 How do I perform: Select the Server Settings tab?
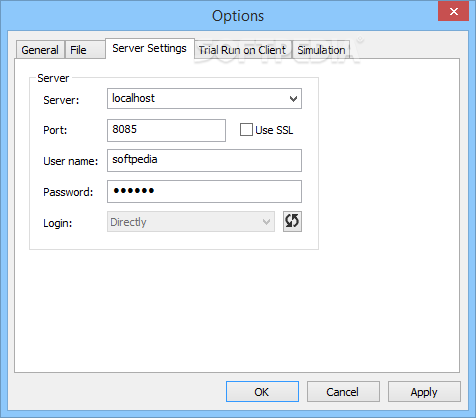coord(150,49)
